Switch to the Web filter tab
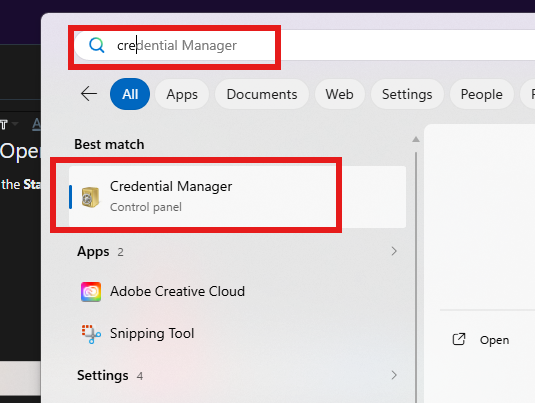Screen dimensions: 535x403 coord(339,94)
